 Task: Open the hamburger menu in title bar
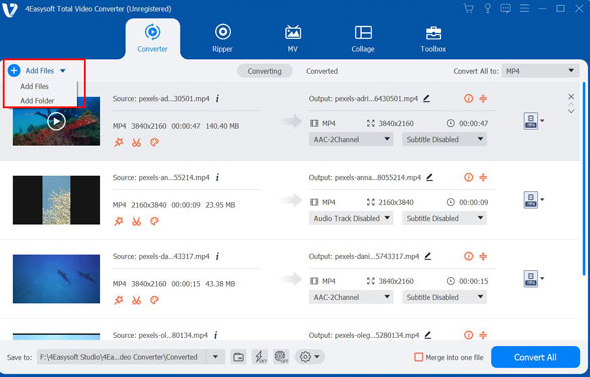(524, 8)
